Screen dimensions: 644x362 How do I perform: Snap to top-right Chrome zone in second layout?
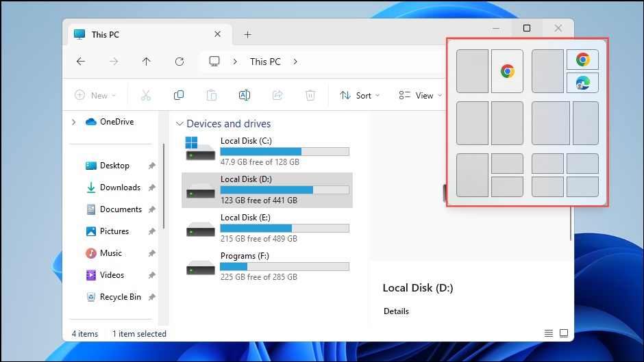tap(582, 60)
